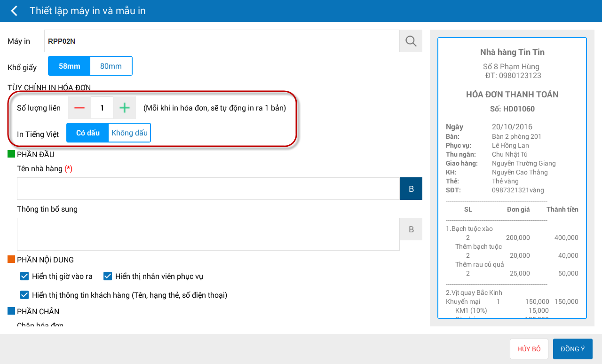Viewport: 602px width, 364px height.
Task: Click Bạch tuộc xào item in preview
Action: click(469, 229)
